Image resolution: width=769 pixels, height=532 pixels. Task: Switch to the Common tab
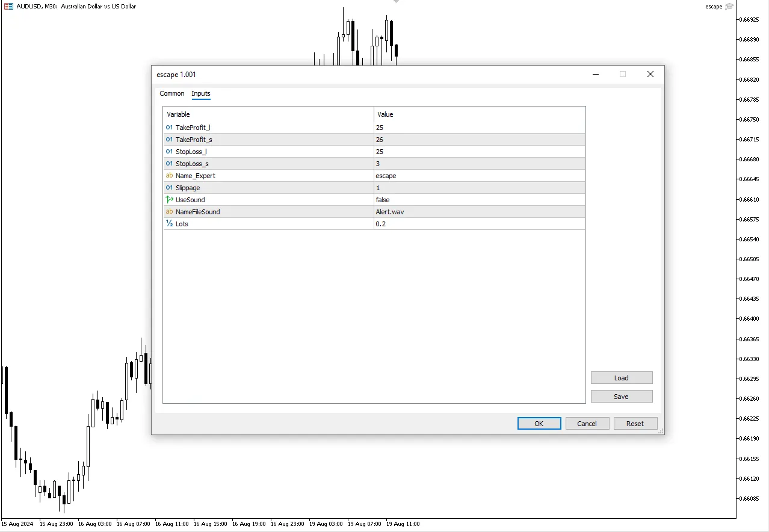pos(171,93)
